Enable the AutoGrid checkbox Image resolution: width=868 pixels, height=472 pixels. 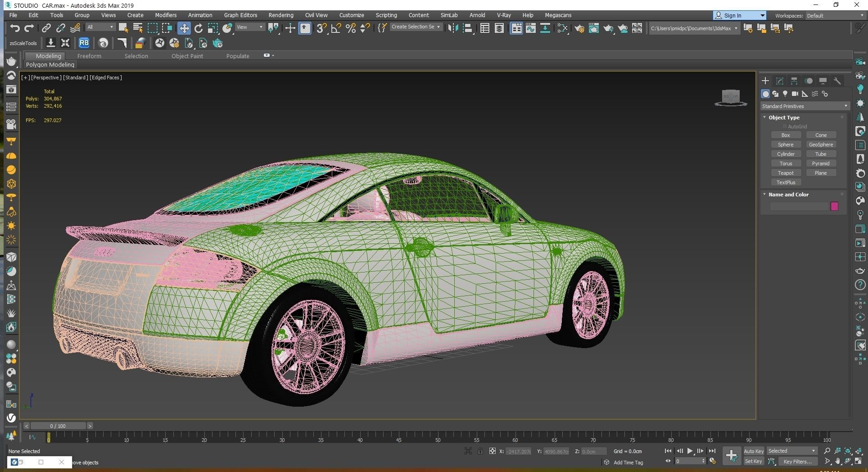pyautogui.click(x=785, y=127)
